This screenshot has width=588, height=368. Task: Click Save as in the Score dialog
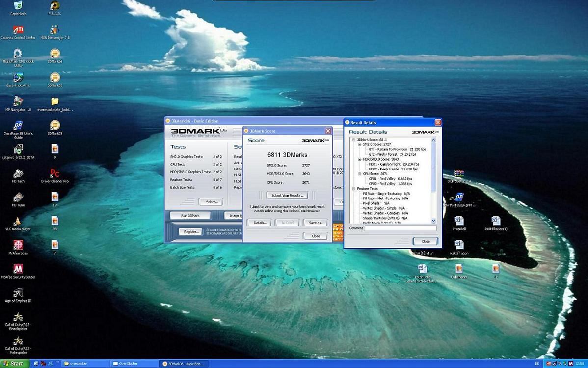[x=316, y=223]
